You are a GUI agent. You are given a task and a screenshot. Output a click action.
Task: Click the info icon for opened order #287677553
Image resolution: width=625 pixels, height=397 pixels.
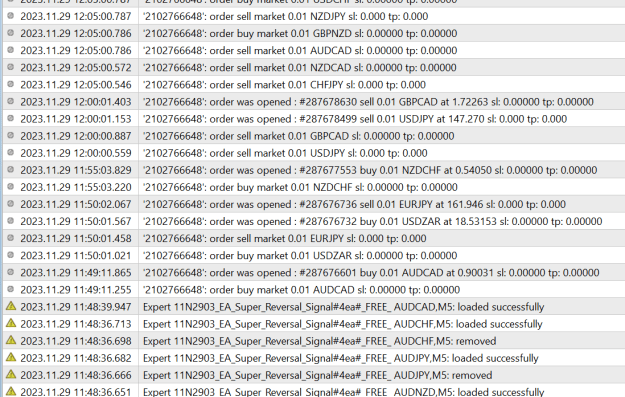[x=11, y=170]
